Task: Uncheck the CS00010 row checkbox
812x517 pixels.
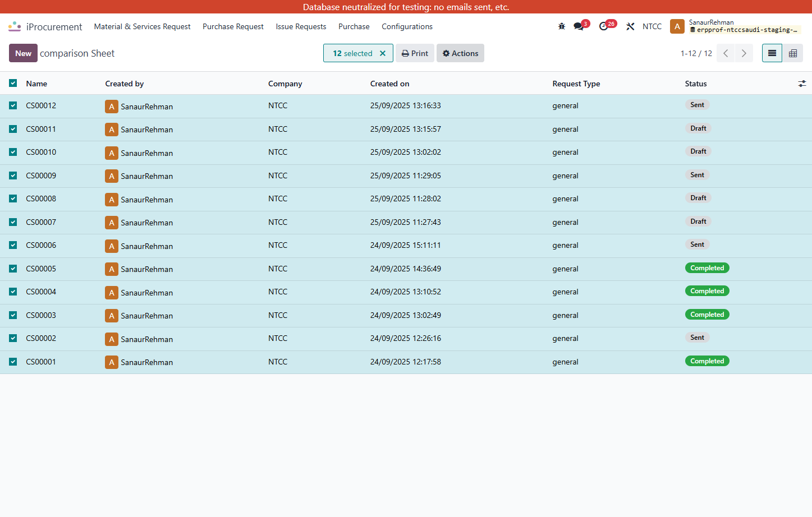Action: (13, 152)
